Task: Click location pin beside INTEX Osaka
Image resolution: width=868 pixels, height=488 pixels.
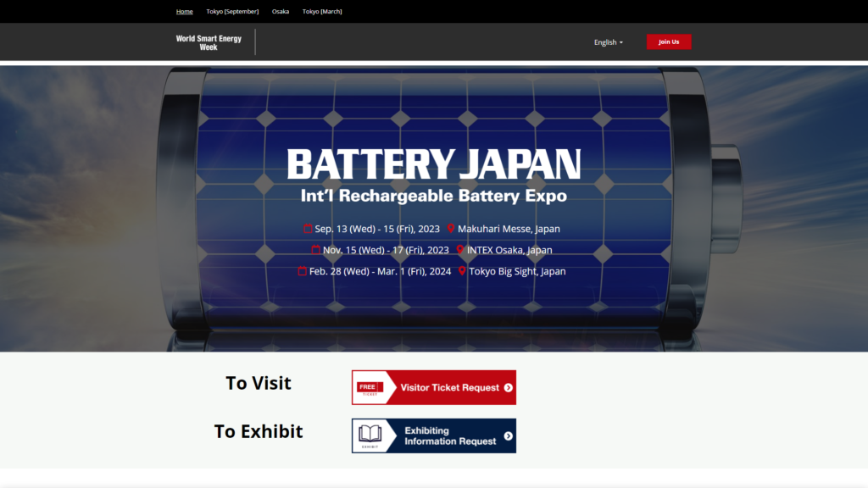Action: (460, 250)
